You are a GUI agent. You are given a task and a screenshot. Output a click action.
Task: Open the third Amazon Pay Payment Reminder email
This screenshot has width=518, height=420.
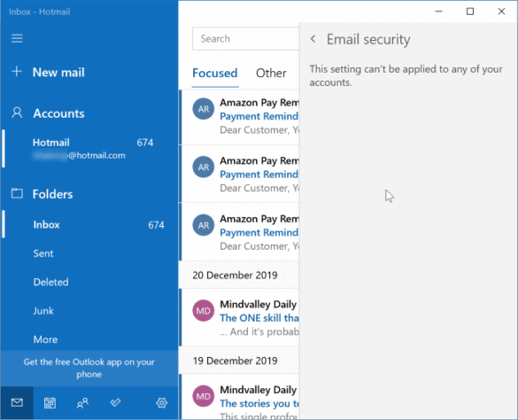coord(239,232)
